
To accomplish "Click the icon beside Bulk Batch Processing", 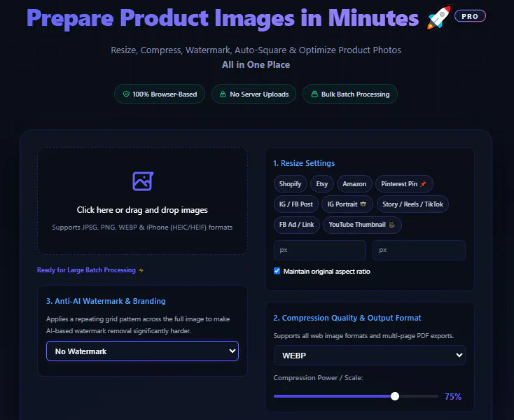I will pos(314,94).
